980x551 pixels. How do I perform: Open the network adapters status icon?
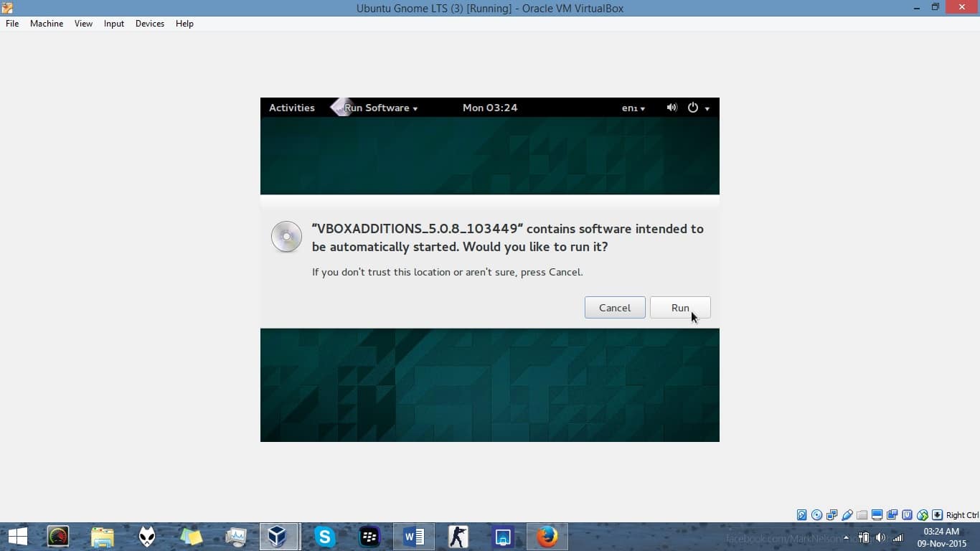pyautogui.click(x=831, y=515)
